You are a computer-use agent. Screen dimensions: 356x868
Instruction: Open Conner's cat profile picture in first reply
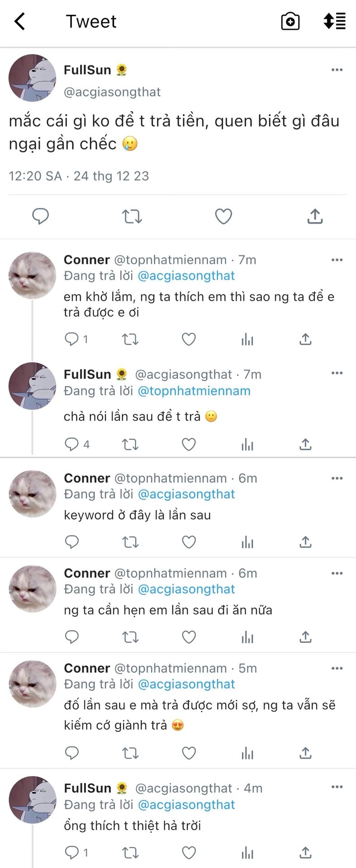click(x=33, y=275)
